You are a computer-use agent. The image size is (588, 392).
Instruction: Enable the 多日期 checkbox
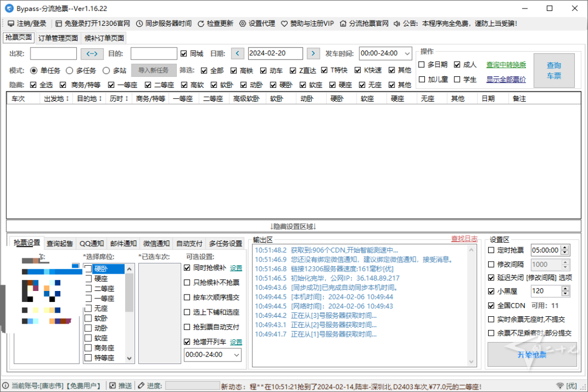pyautogui.click(x=421, y=65)
